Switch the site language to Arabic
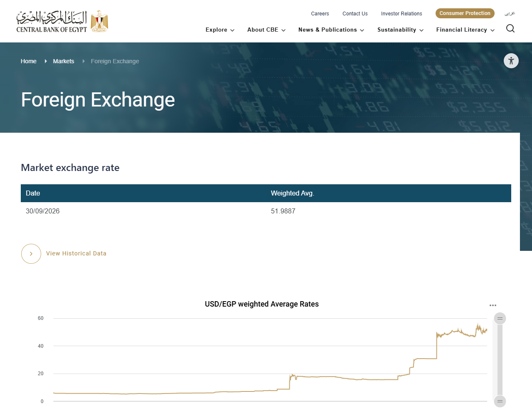Viewport: 532px width, 416px height. pos(510,13)
